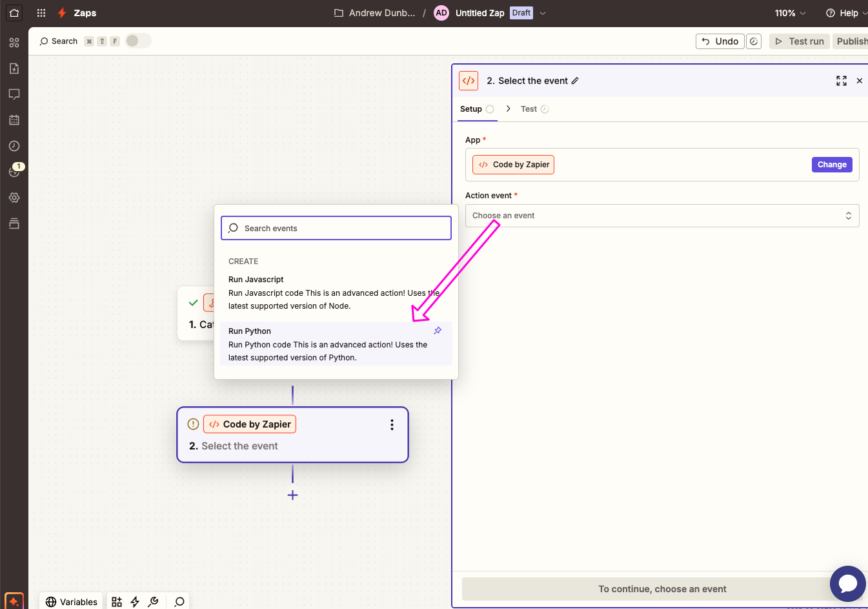The height and width of the screenshot is (609, 868).
Task: Click the wrench icon in bottom toolbar
Action: (153, 602)
